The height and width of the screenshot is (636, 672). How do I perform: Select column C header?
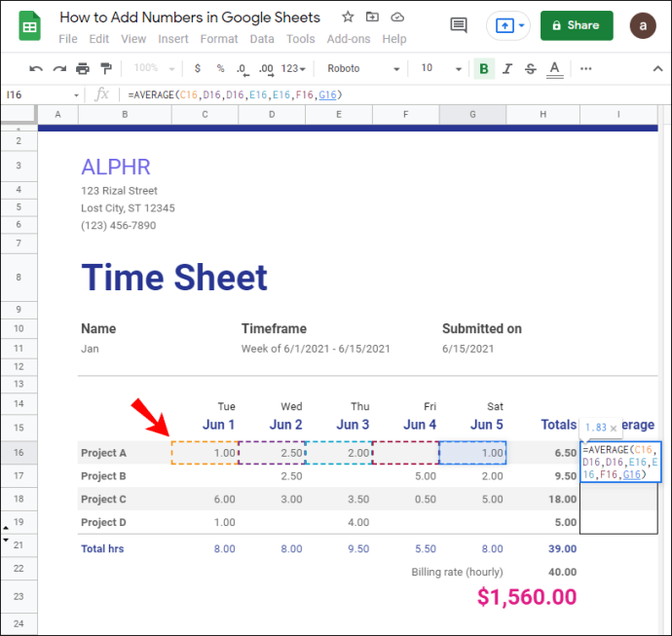(205, 114)
